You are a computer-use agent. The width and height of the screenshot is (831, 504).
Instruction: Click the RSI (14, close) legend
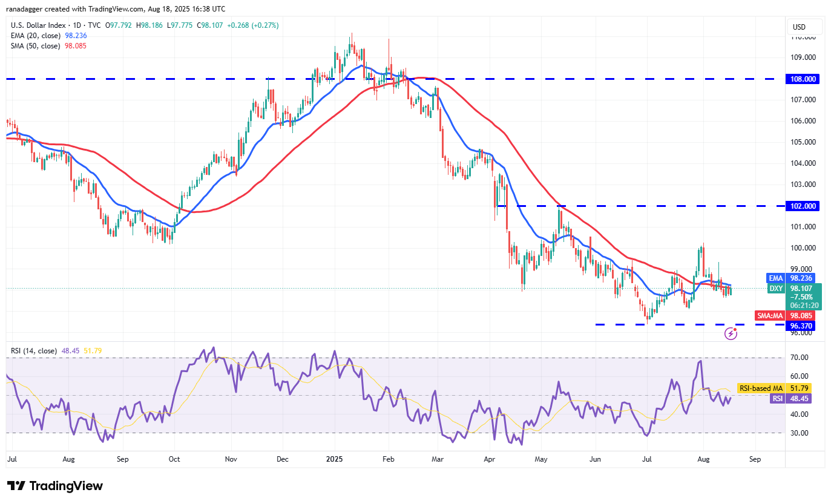pos(34,350)
